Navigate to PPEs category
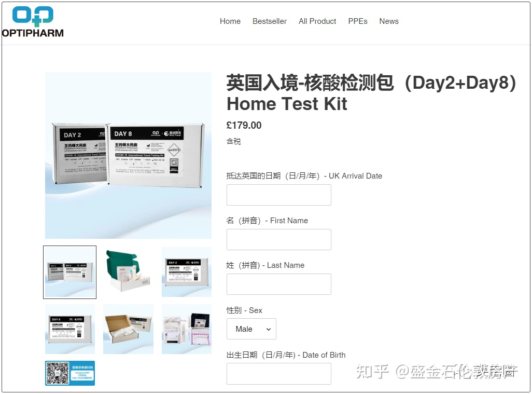The height and width of the screenshot is (394, 532). (358, 21)
